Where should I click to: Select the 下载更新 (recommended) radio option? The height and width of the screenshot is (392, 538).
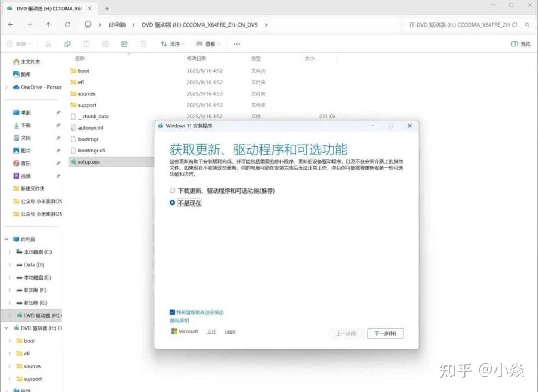(172, 191)
